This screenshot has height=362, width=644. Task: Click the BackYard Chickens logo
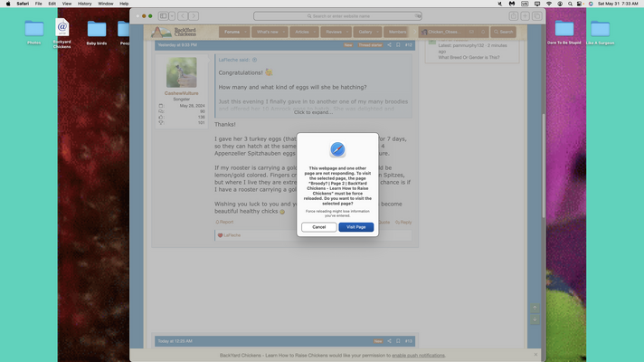tap(174, 32)
